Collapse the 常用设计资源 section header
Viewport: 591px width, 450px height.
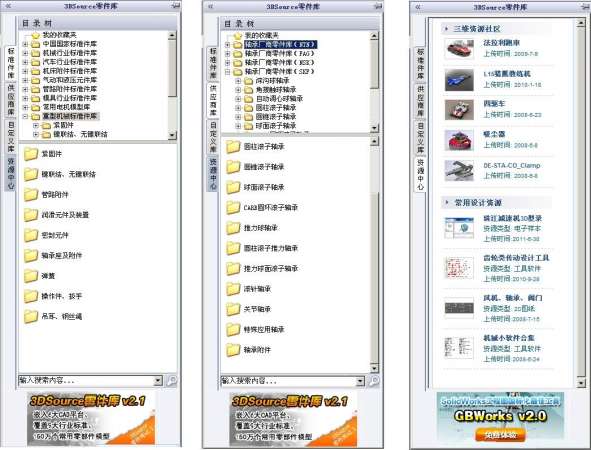[x=447, y=202]
